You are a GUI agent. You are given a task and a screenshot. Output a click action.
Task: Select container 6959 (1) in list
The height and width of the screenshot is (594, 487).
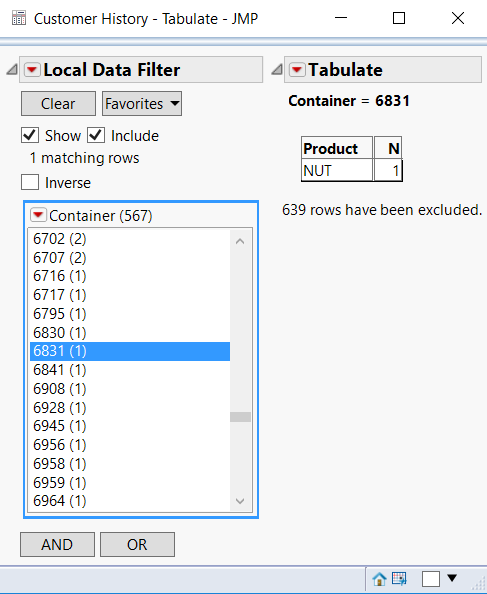130,483
